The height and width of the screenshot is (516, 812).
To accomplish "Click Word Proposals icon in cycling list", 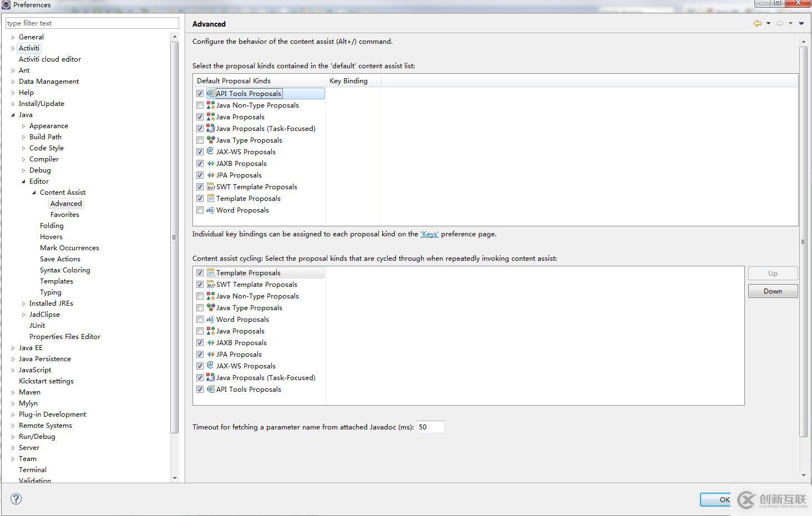I will tap(211, 319).
